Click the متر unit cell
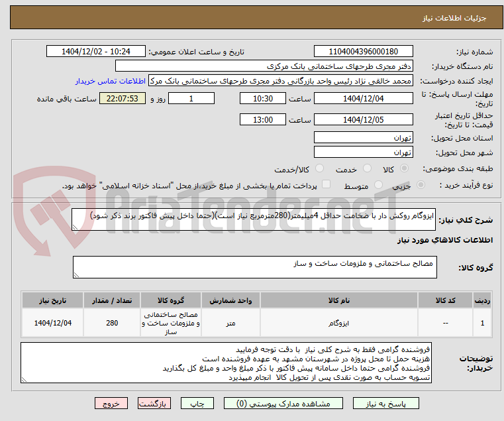The width and height of the screenshot is (504, 421). point(230,323)
